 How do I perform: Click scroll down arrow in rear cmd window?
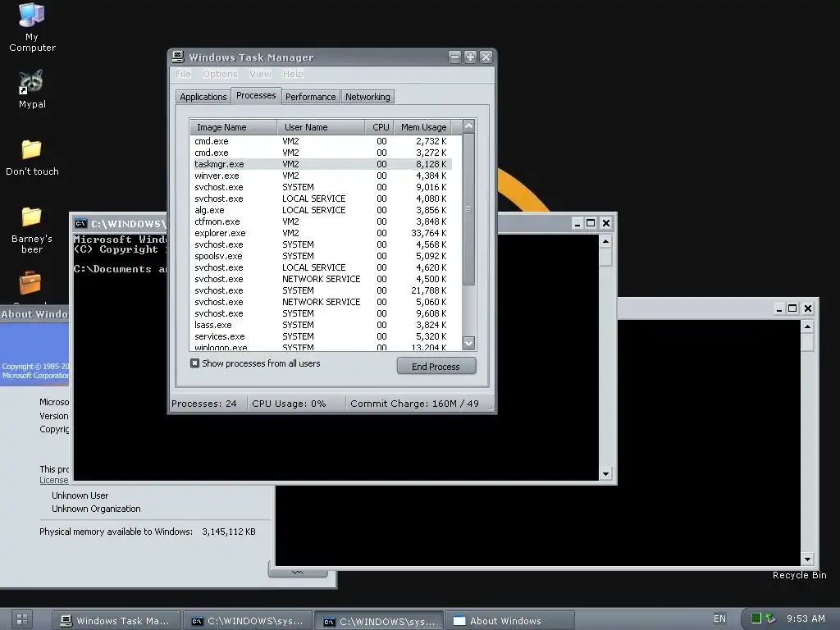(x=807, y=559)
